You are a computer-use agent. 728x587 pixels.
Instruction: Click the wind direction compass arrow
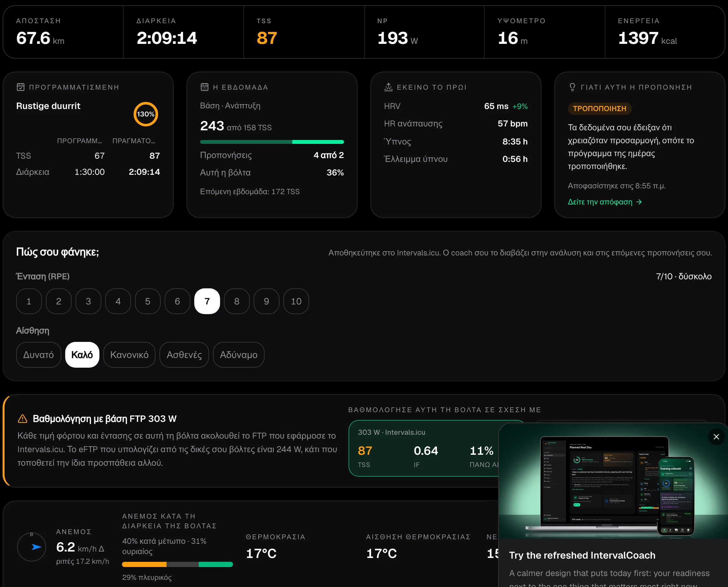pos(36,547)
